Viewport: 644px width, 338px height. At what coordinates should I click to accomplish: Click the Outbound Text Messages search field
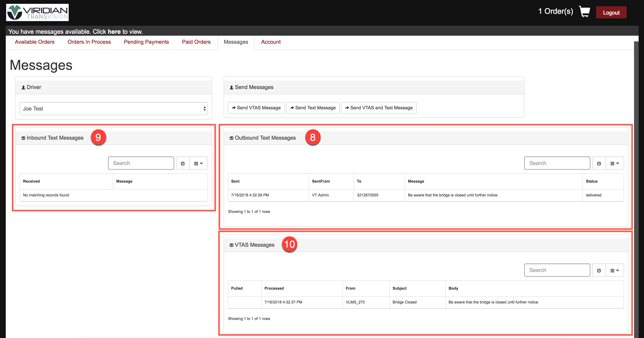click(557, 163)
